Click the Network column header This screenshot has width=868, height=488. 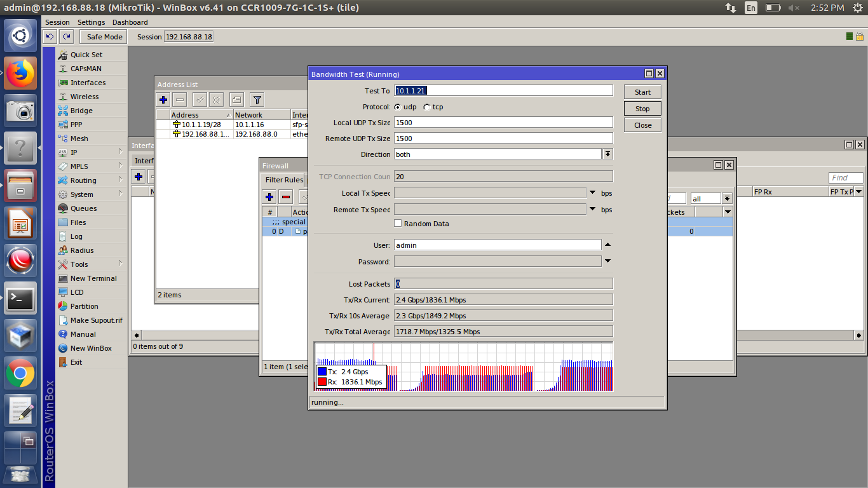(x=261, y=115)
